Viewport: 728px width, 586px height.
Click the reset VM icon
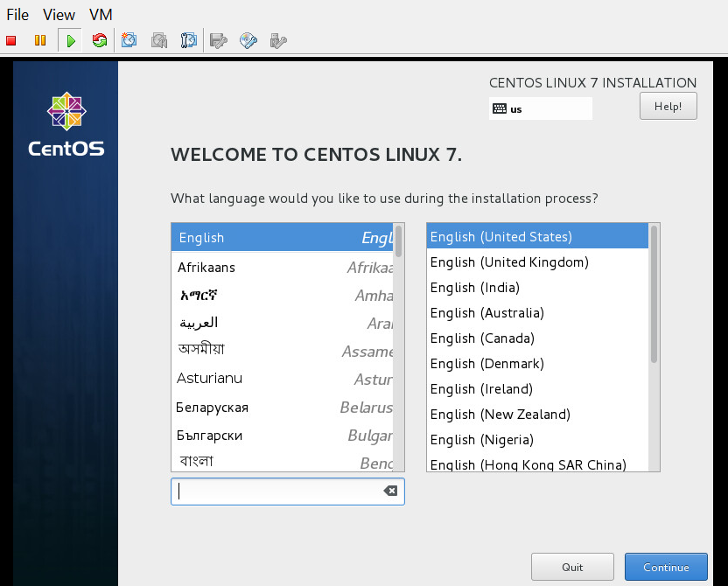coord(99,40)
